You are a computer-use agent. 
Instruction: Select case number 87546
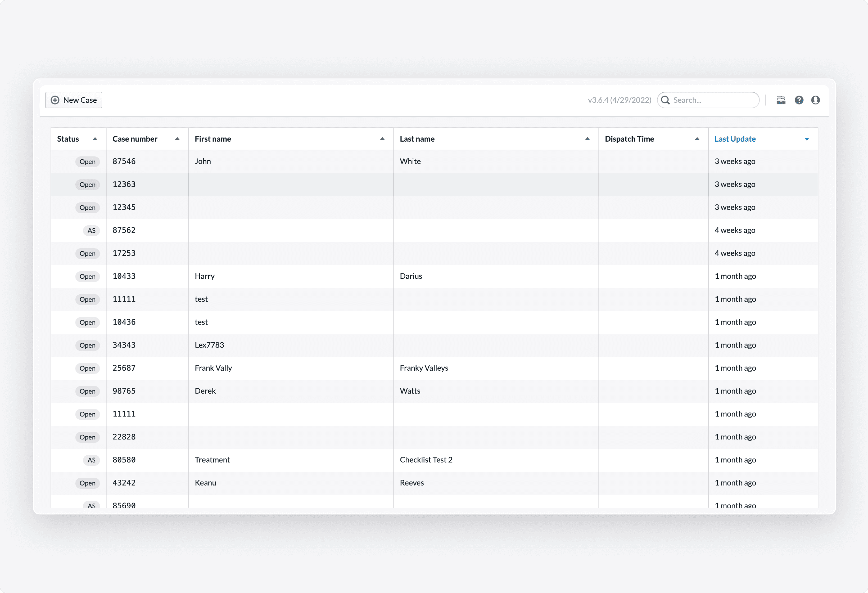(x=124, y=161)
